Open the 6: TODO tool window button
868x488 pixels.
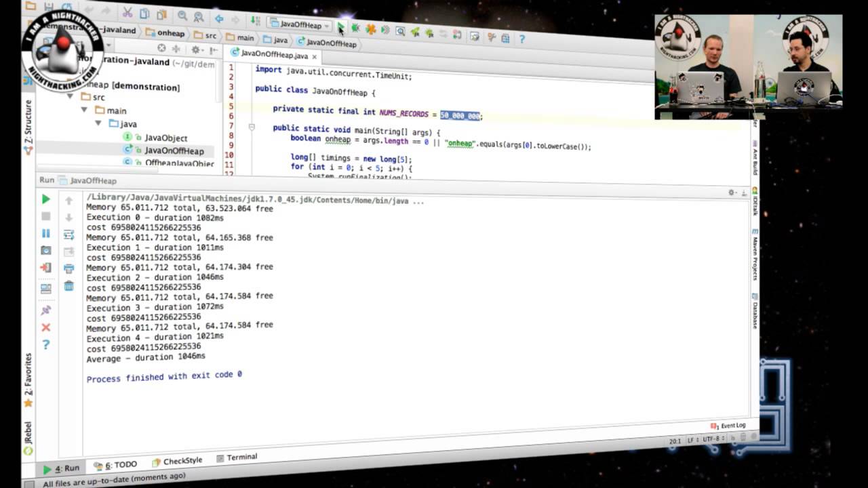coord(115,465)
